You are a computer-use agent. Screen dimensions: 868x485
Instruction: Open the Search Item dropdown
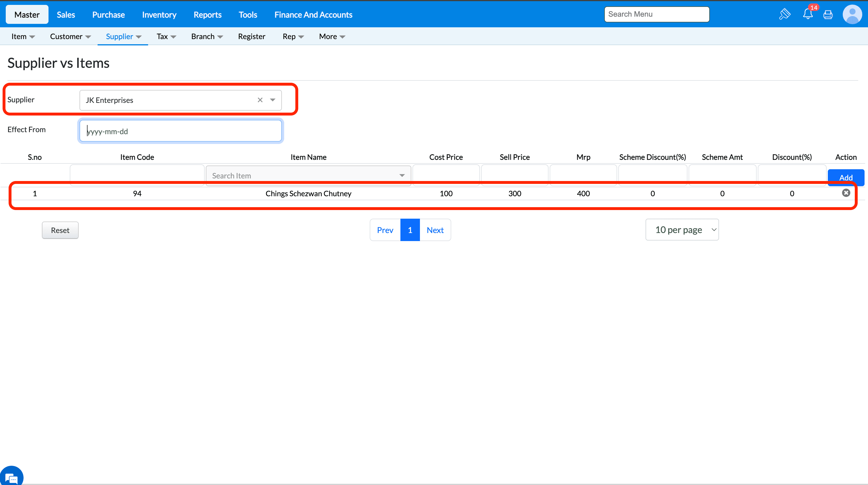click(308, 175)
